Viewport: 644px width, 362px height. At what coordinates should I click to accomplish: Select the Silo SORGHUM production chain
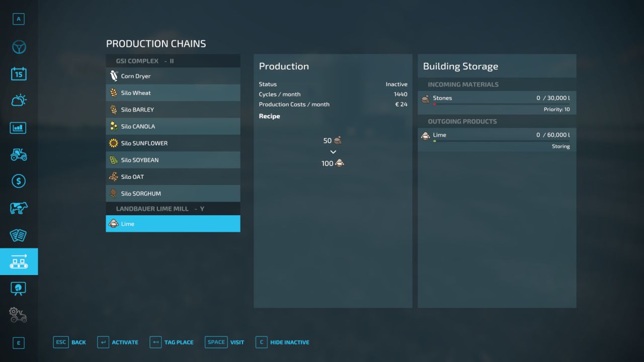(x=173, y=194)
